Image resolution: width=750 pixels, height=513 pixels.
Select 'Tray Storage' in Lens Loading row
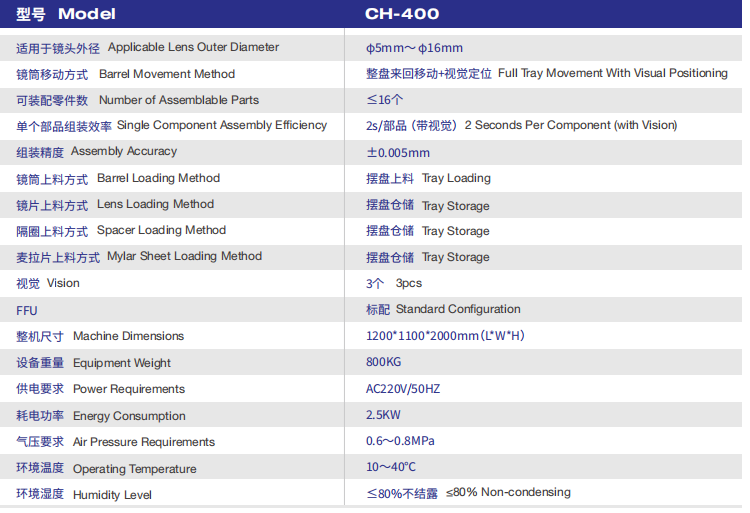[x=456, y=206]
